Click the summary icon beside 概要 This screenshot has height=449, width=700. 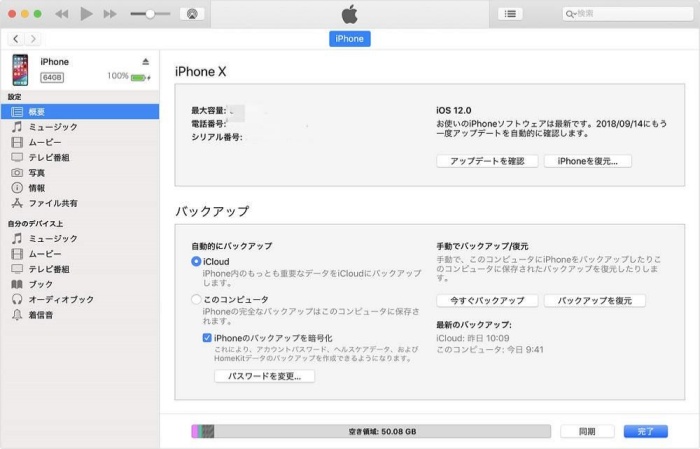17,112
